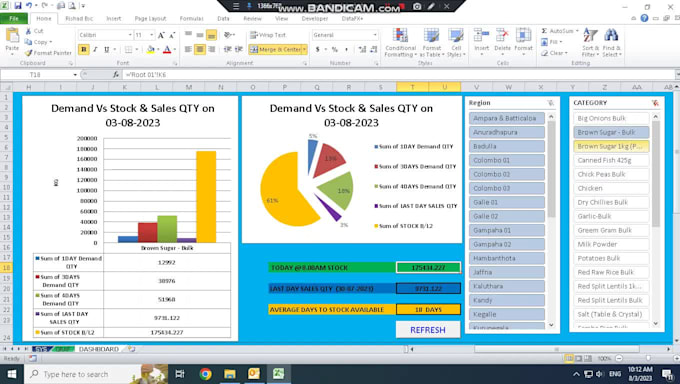The image size is (680, 384).
Task: Open Google Chrome from taskbar
Action: point(206,374)
